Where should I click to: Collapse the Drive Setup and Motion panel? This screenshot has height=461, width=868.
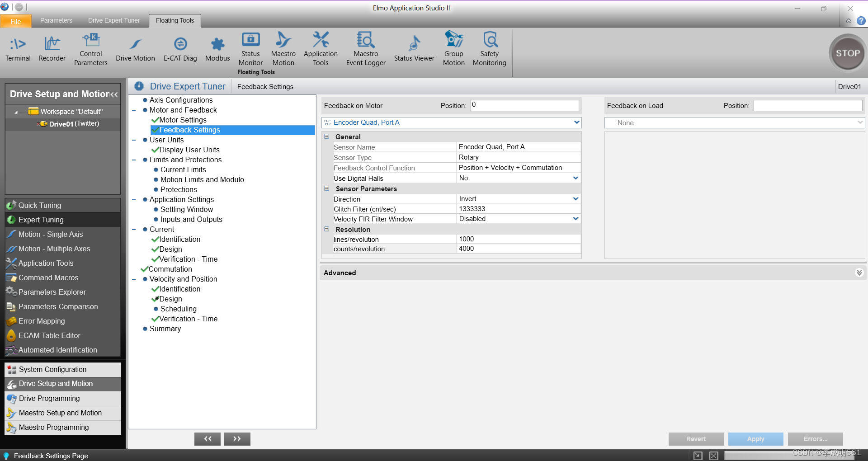[x=114, y=94]
